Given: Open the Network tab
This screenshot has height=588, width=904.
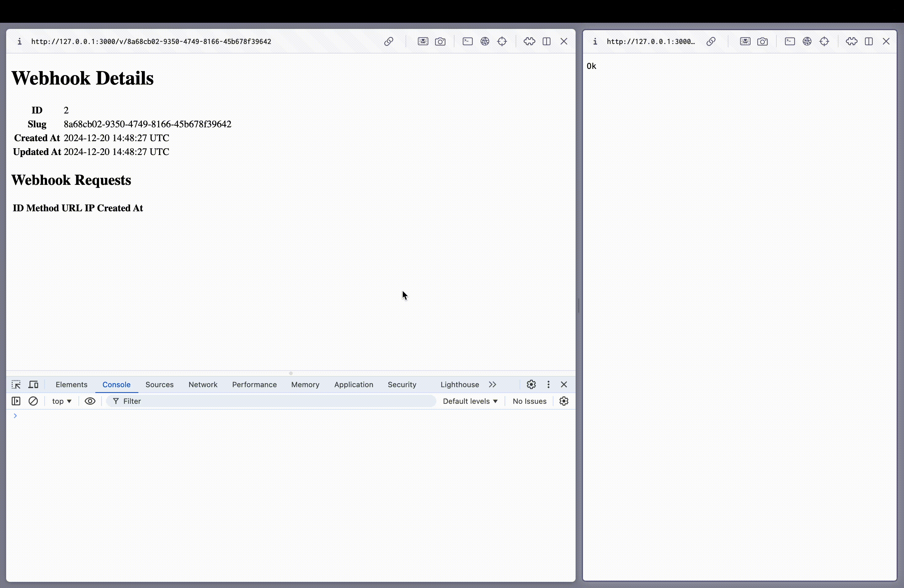Looking at the screenshot, I should coord(203,384).
